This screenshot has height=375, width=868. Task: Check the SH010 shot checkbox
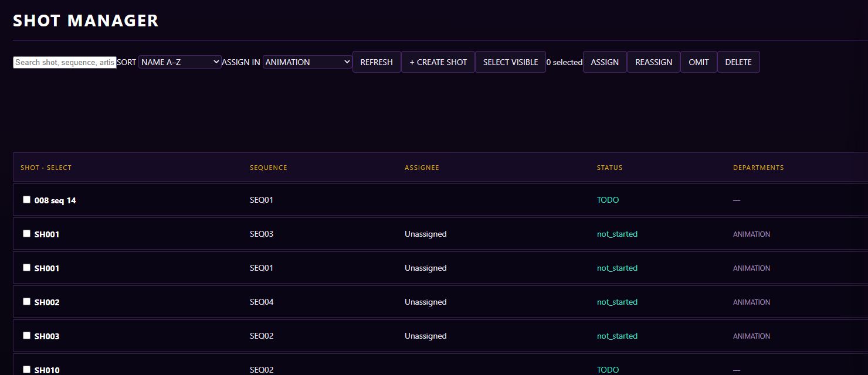pyautogui.click(x=26, y=369)
